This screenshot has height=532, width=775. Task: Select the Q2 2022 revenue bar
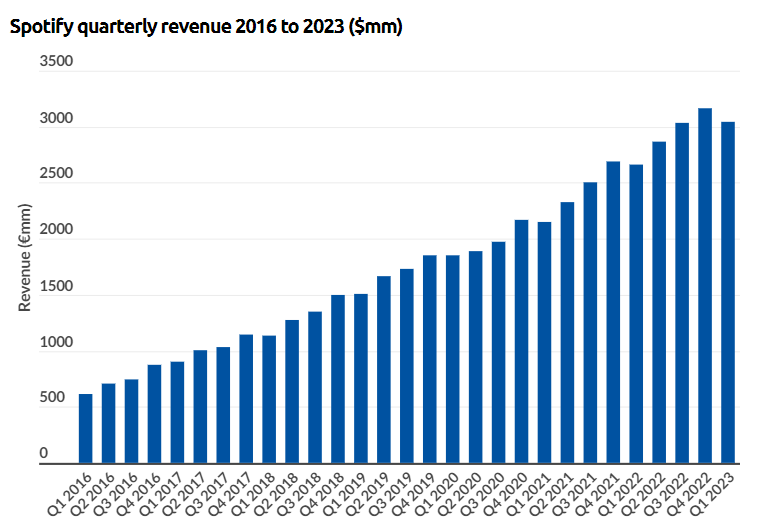(x=659, y=303)
